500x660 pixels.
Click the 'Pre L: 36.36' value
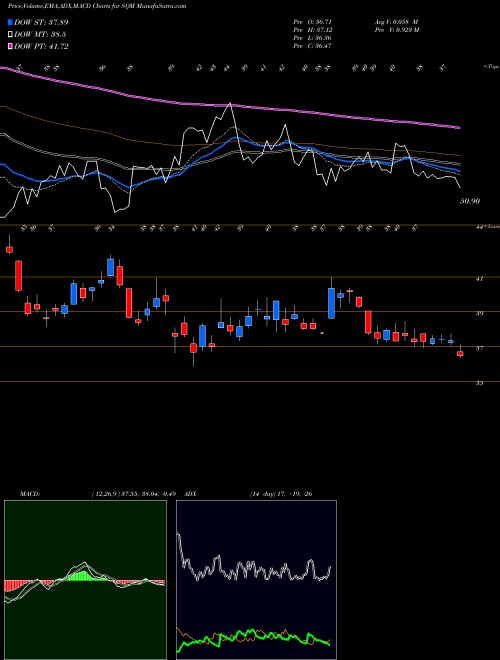tap(314, 37)
